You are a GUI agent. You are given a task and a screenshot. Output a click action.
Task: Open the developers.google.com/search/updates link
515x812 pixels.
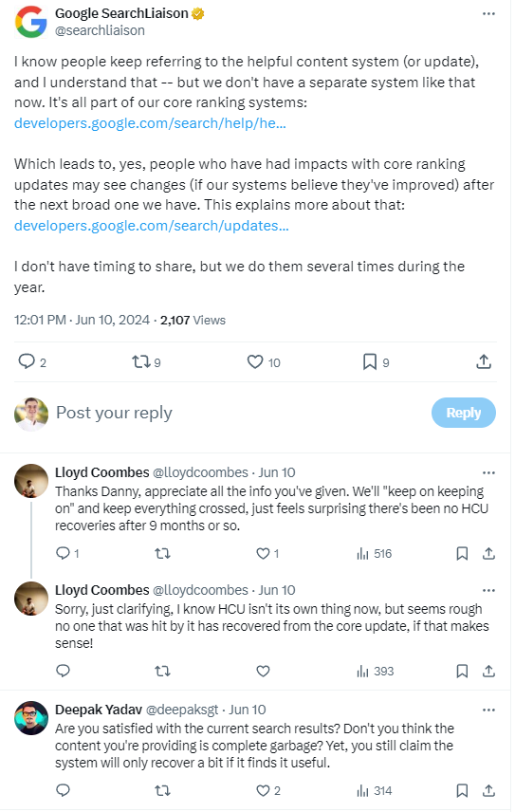pyautogui.click(x=152, y=226)
